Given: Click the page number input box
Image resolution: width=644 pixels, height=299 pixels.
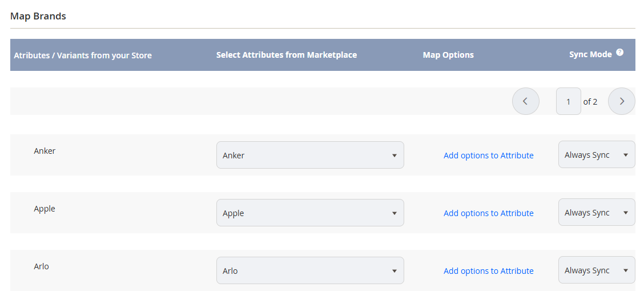Looking at the screenshot, I should tap(569, 101).
